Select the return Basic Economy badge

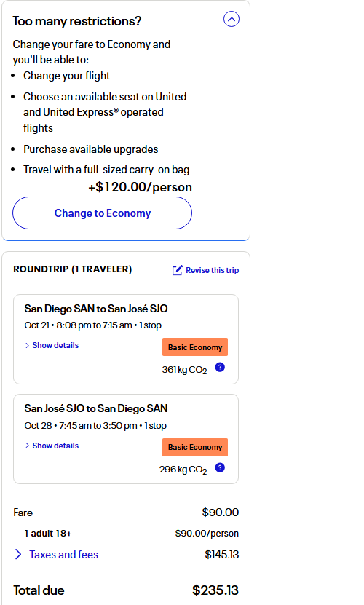(195, 447)
